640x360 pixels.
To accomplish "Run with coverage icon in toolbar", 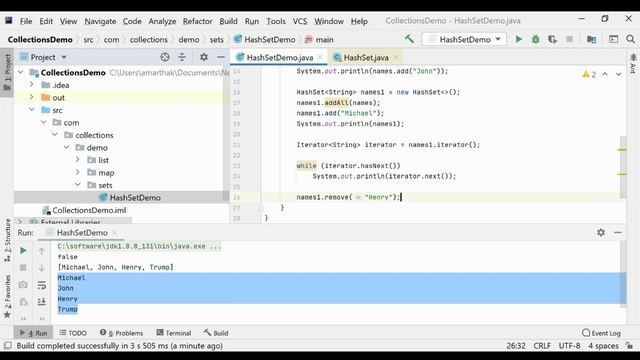I will click(552, 39).
